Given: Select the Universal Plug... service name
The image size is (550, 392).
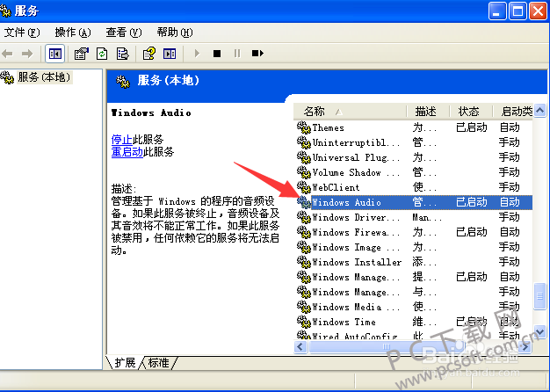Looking at the screenshot, I should point(356,157).
